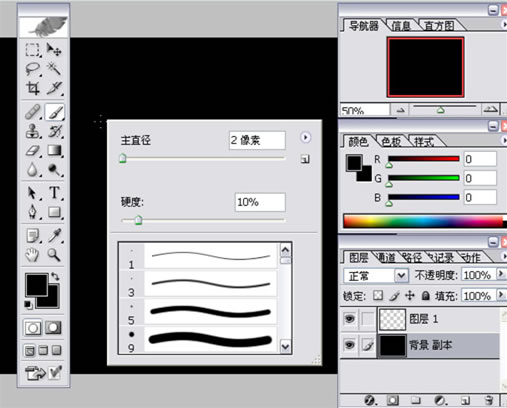Viewport: 507px width, 408px height.
Task: Open Navigator panel options menu arrow
Action: coord(504,25)
